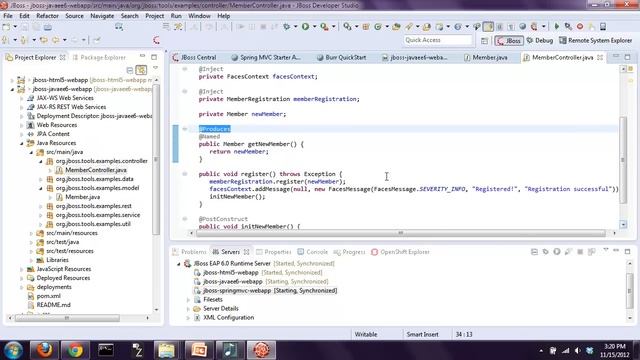Screen dimensions: 640x360
Task: Open the Problems tab
Action: 189,252
